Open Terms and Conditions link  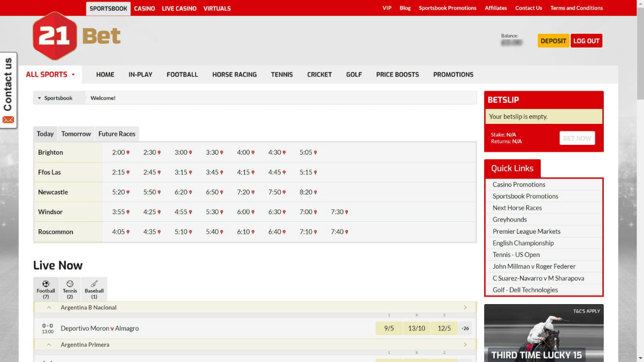(576, 8)
